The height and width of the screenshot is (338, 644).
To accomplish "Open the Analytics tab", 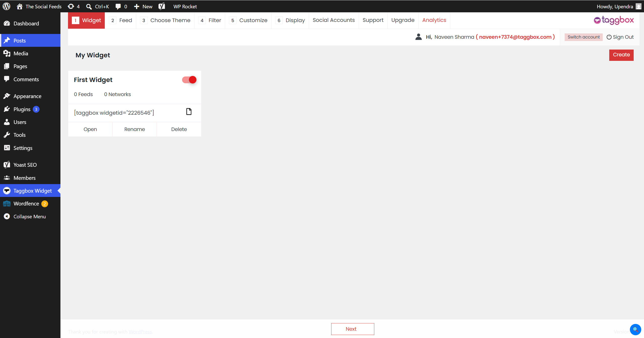I will coord(434,20).
